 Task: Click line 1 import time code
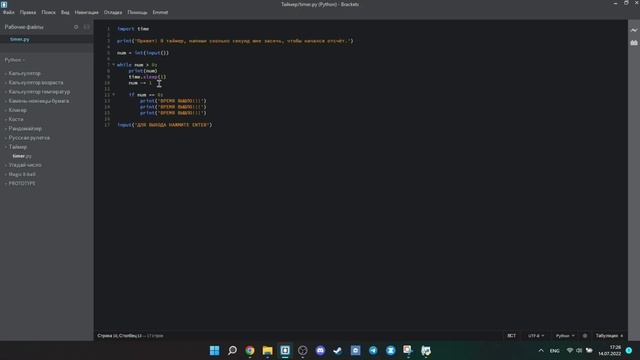[x=133, y=29]
